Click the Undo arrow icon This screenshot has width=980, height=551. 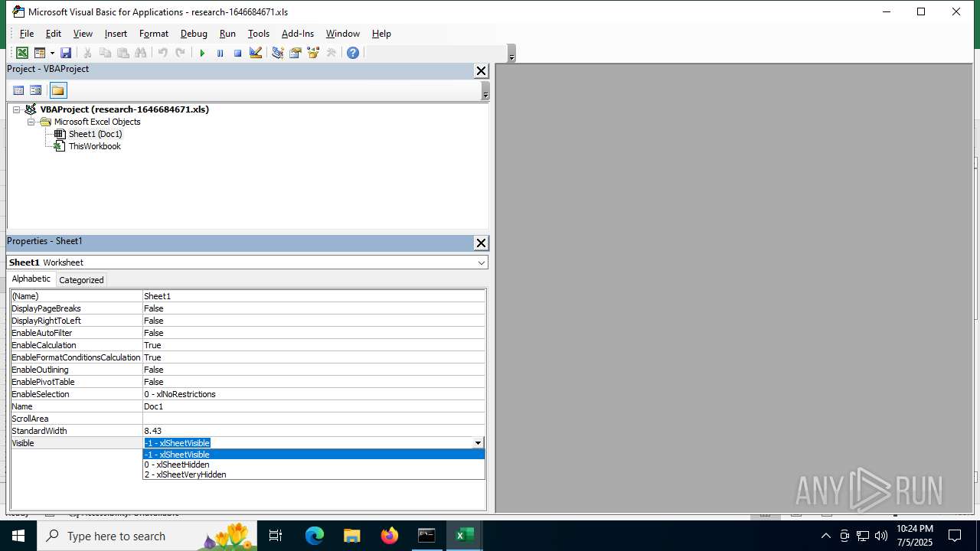click(x=162, y=53)
